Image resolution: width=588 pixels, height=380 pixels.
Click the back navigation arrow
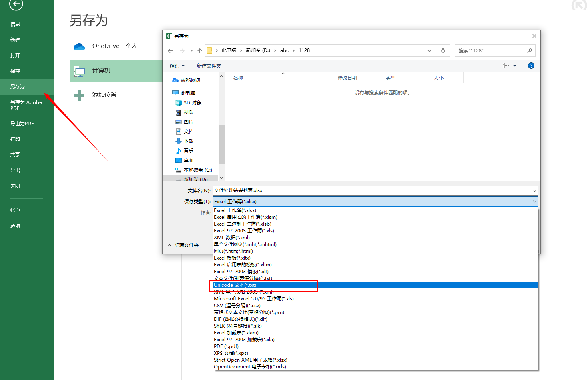(x=170, y=50)
